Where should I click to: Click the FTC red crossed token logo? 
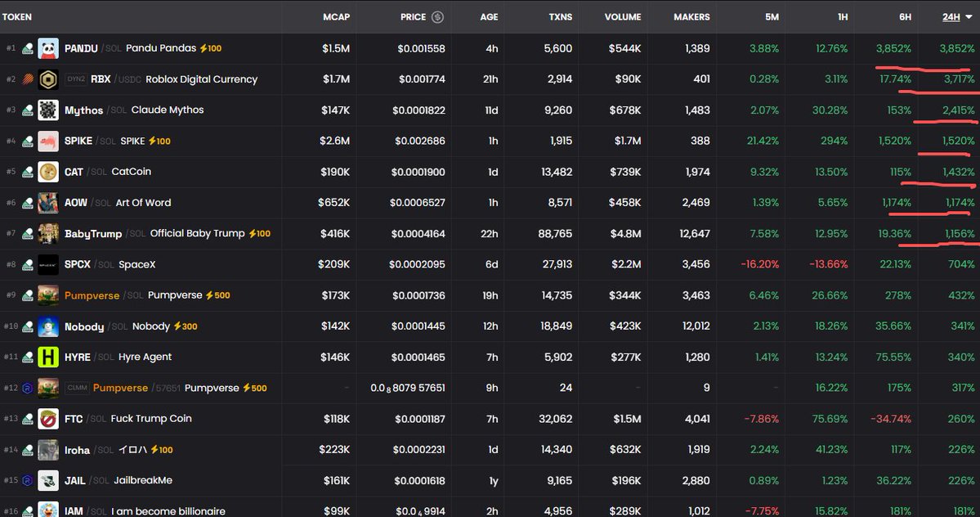(48, 419)
